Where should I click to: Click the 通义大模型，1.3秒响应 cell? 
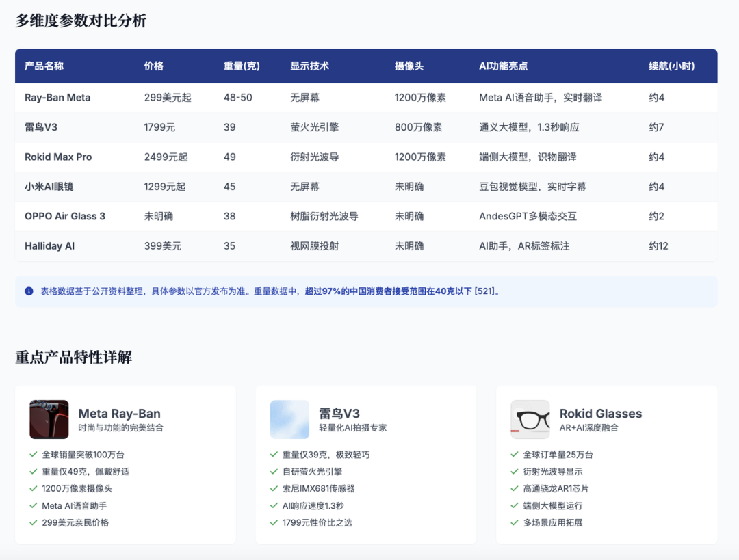pyautogui.click(x=529, y=127)
